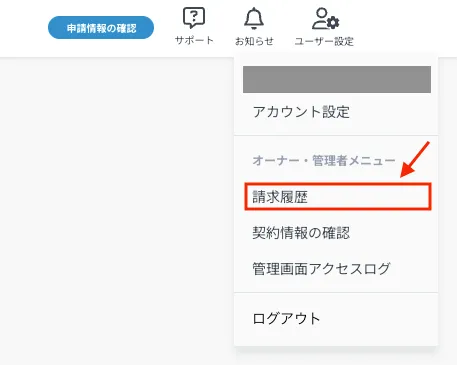Click the gear part of user settings icon
The image size is (457, 365).
[x=333, y=23]
